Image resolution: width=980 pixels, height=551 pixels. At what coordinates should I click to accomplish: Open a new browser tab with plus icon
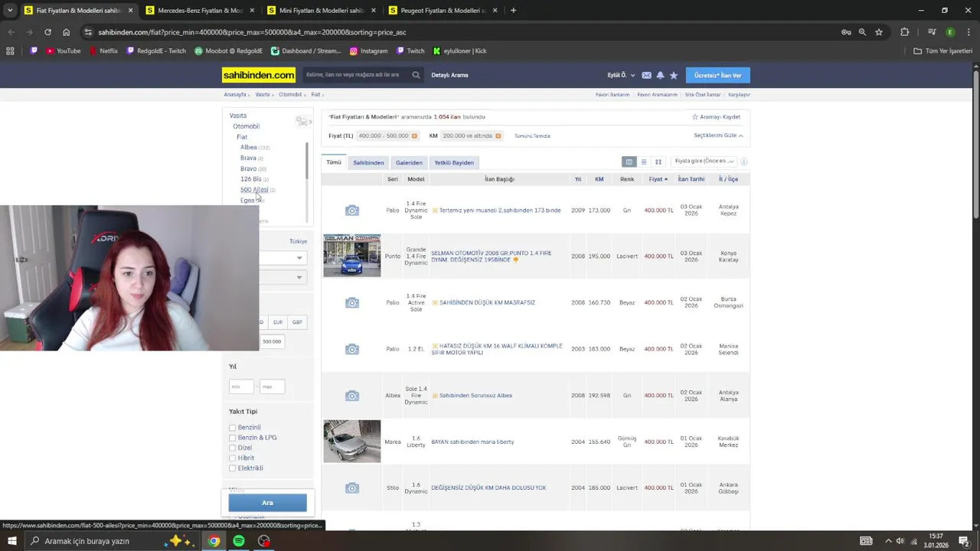pyautogui.click(x=513, y=11)
